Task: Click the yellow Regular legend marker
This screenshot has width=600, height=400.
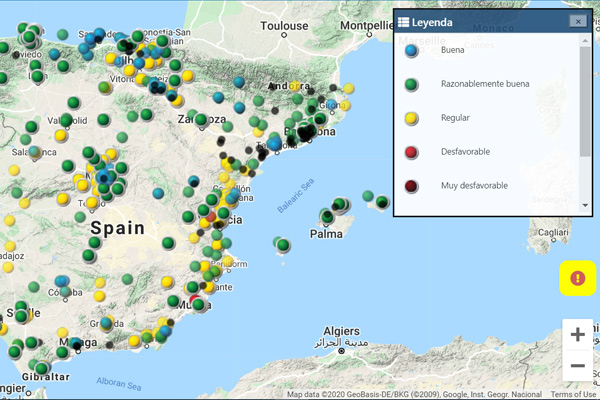Action: coord(411,118)
